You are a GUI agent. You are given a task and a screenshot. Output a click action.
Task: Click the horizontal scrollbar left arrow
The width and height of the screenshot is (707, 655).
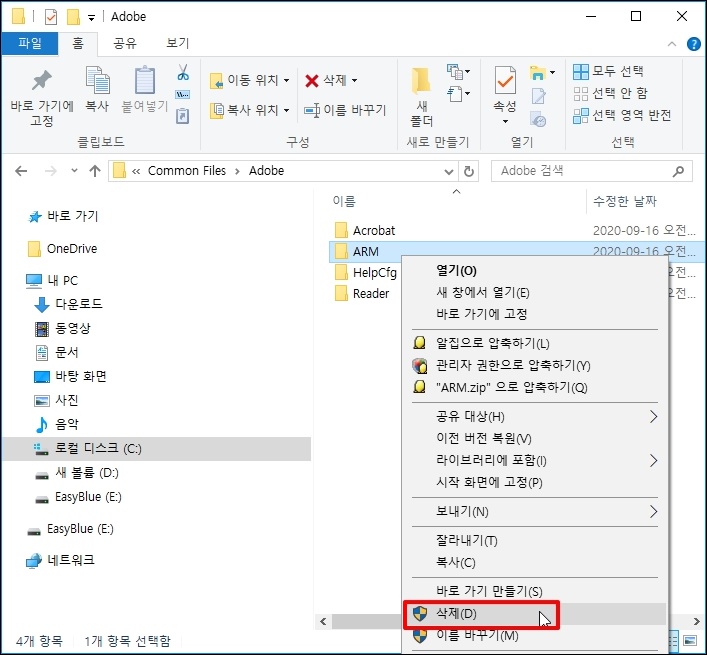(x=323, y=622)
